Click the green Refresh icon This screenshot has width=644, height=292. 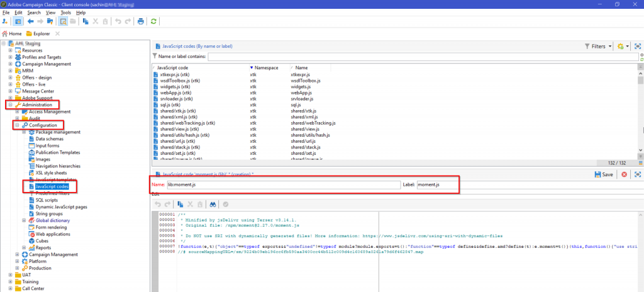pyautogui.click(x=153, y=21)
